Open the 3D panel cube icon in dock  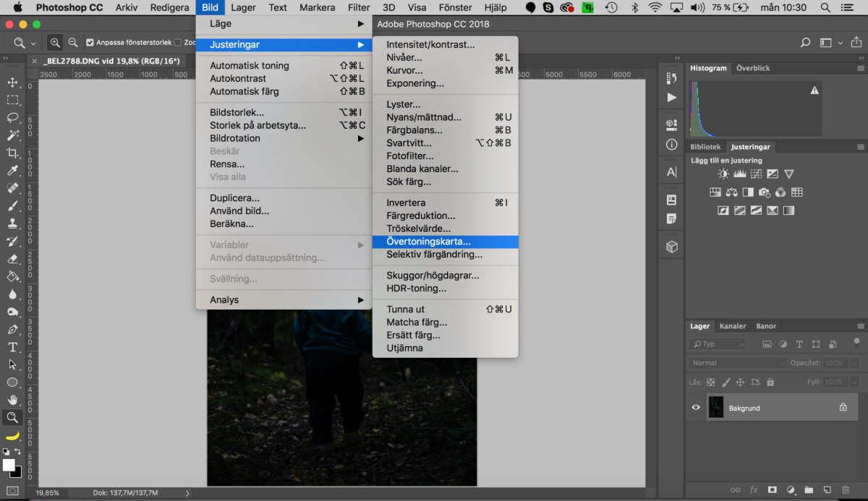click(x=672, y=247)
